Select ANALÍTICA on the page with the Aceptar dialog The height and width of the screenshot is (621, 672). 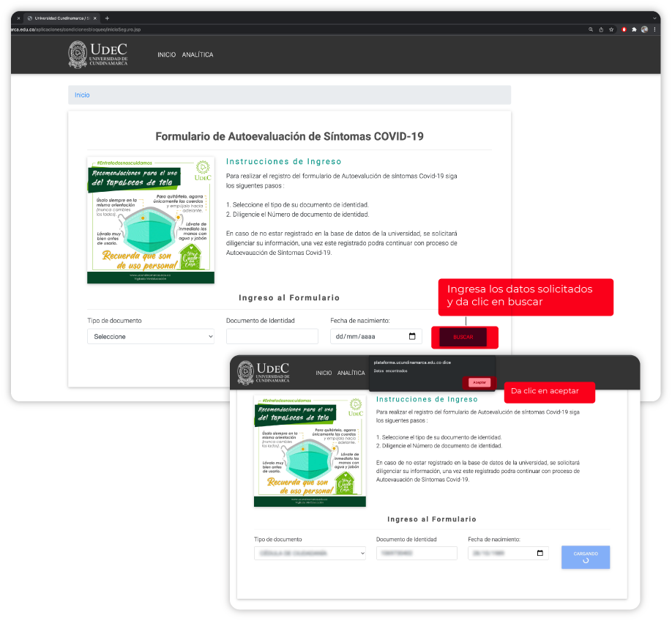pos(351,373)
